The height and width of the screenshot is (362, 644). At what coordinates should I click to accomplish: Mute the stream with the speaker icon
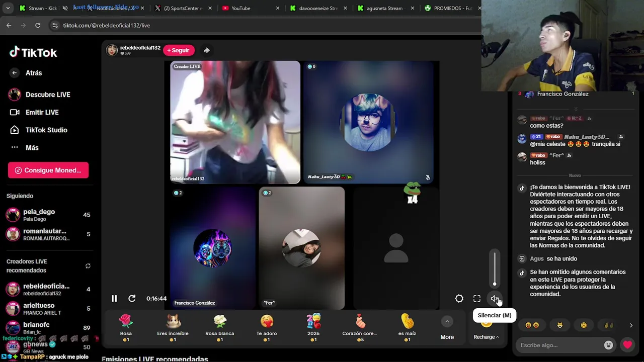pos(495,299)
